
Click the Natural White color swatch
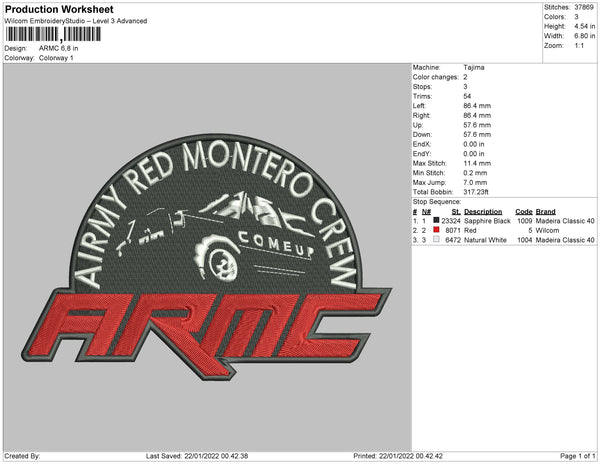point(436,239)
